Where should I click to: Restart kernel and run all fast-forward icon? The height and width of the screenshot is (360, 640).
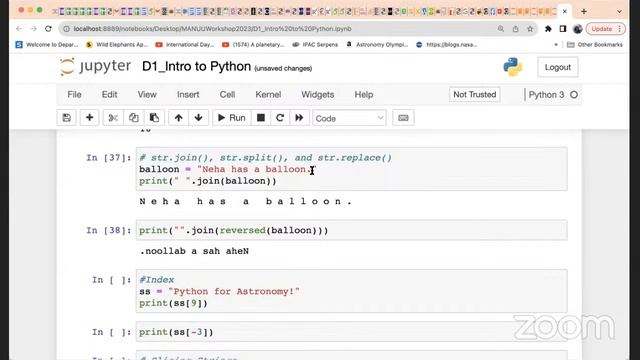(x=299, y=118)
